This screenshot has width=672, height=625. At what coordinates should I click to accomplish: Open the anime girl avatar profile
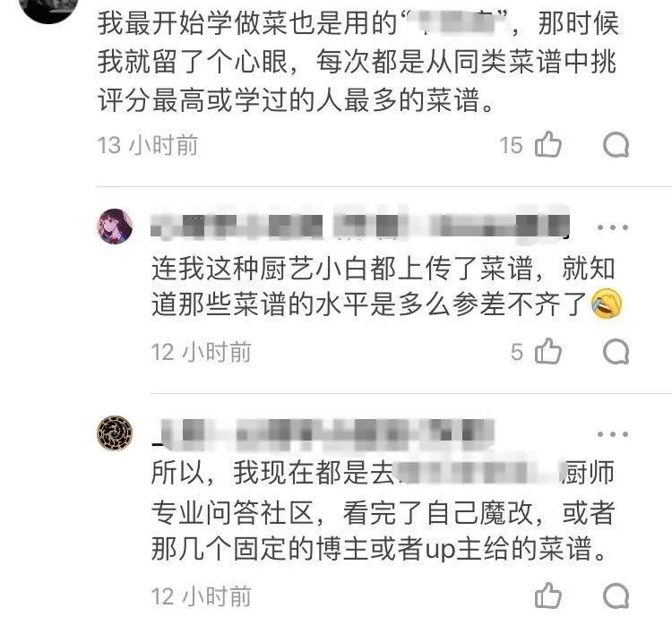[115, 227]
